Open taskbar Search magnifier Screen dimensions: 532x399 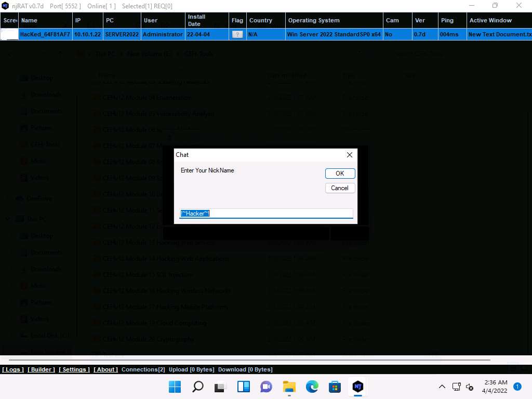tap(198, 387)
